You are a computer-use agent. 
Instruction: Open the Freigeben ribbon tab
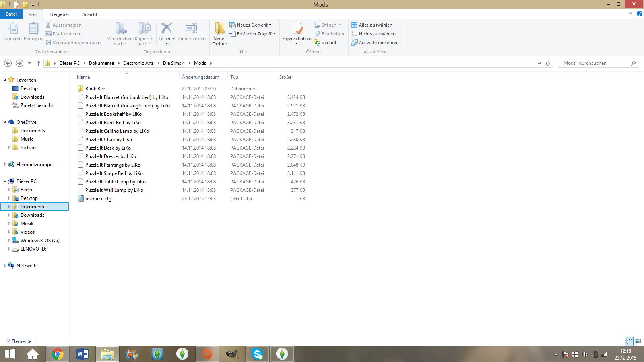click(x=60, y=14)
